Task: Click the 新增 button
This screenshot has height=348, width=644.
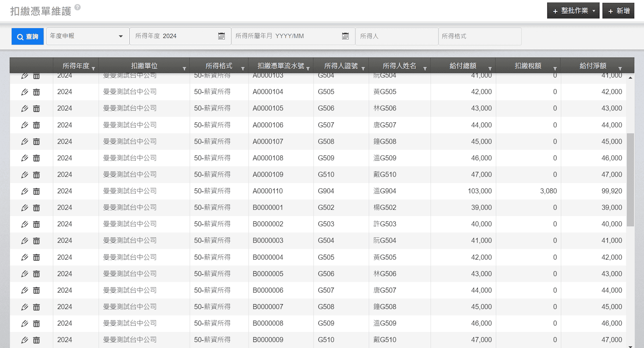Action: 618,11
